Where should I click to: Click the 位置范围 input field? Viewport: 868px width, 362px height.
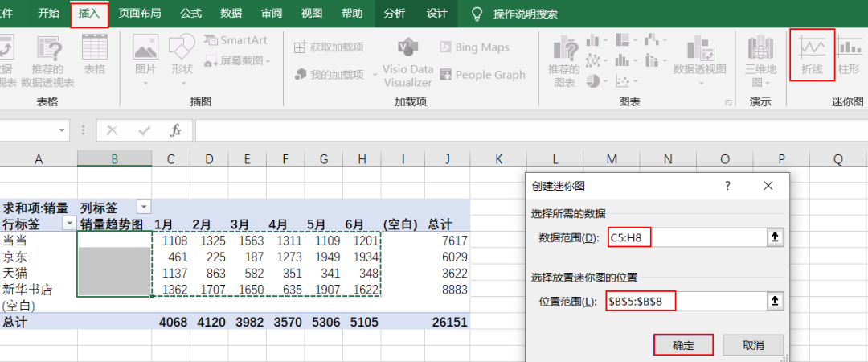pyautogui.click(x=686, y=301)
